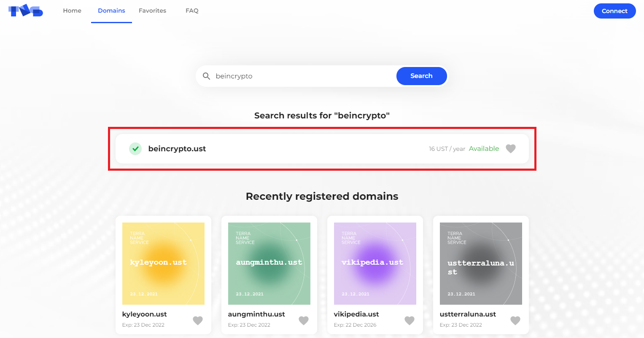Open the yellow kyleyoon.ust domain card image
The height and width of the screenshot is (338, 644).
pos(163,263)
